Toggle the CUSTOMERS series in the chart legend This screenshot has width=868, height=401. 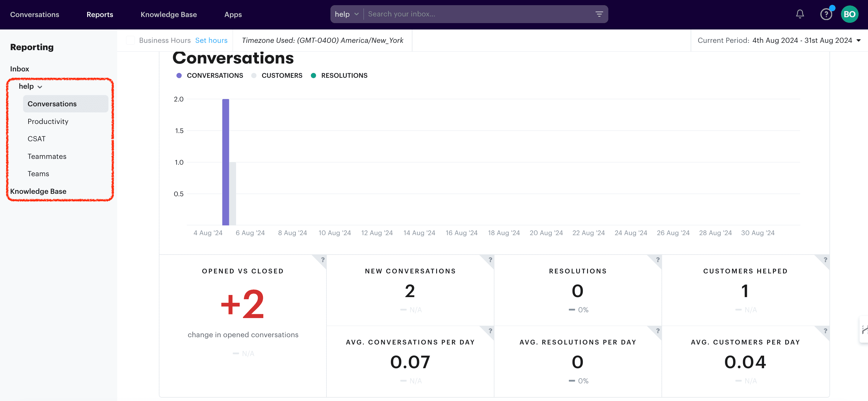(x=282, y=75)
